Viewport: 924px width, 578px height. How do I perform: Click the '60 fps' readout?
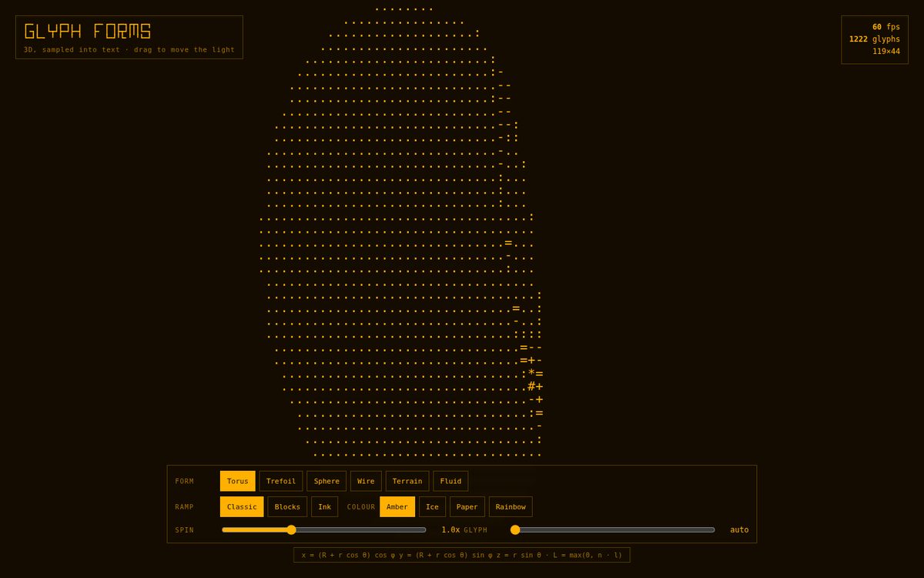coord(886,27)
